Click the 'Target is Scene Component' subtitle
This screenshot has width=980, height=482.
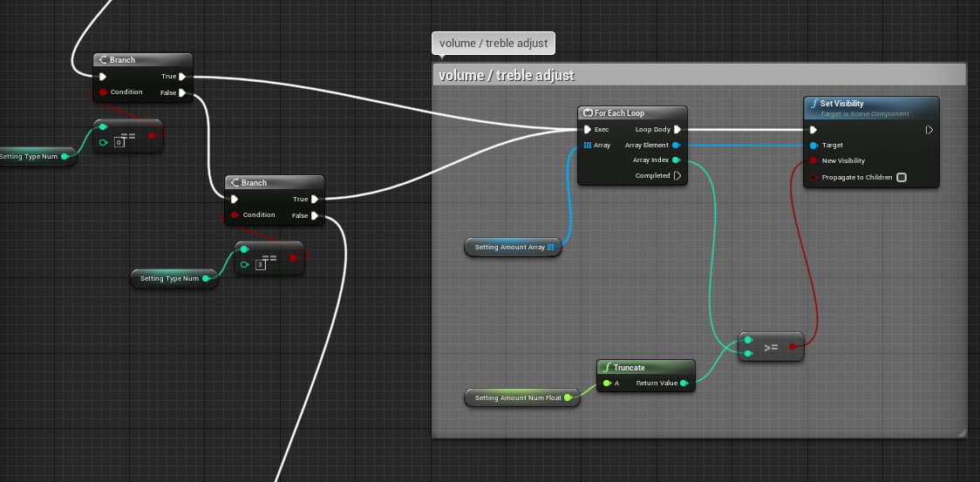(864, 114)
